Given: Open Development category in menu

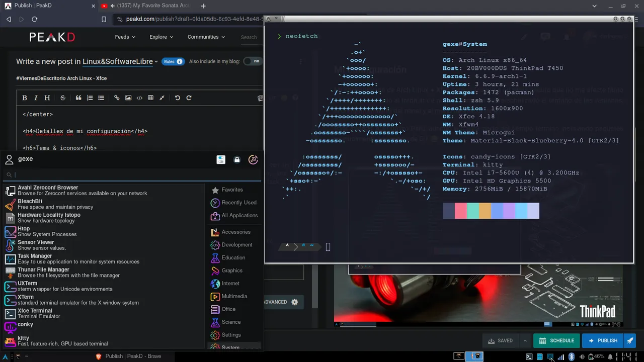Looking at the screenshot, I should point(234,245).
